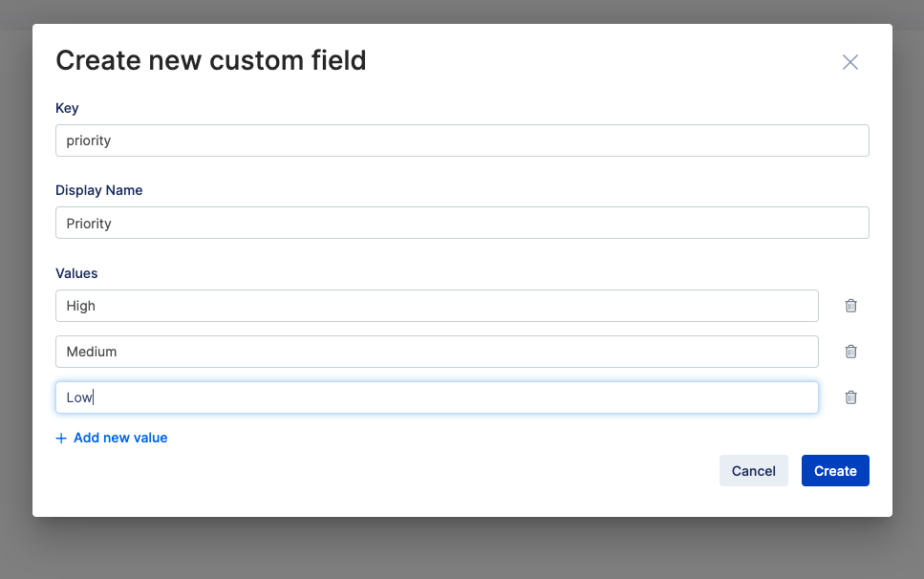This screenshot has height=579, width=924.
Task: Click the "Key" field label
Action: pos(67,108)
